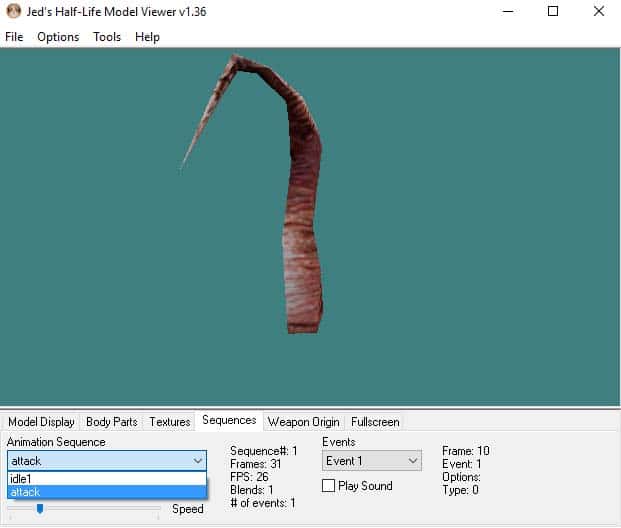Switch to the Textures tab
Screen dimensions: 621x528
click(x=170, y=422)
